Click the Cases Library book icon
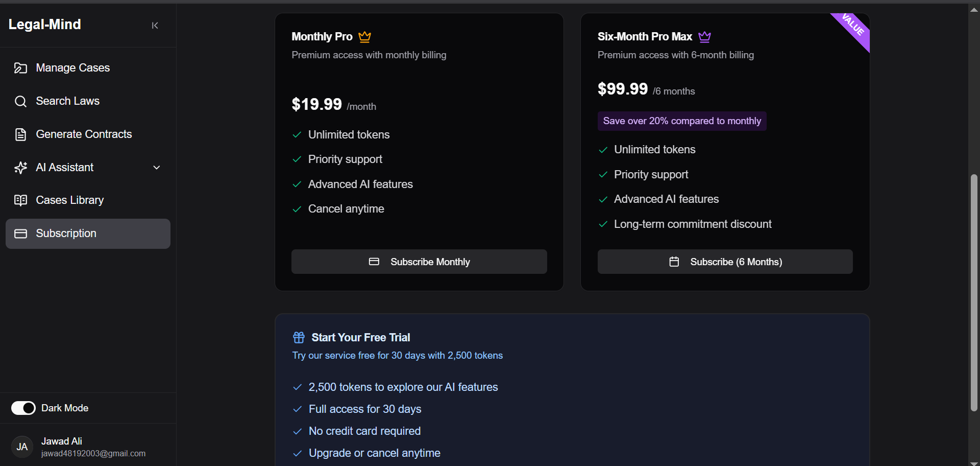The image size is (980, 466). click(20, 200)
